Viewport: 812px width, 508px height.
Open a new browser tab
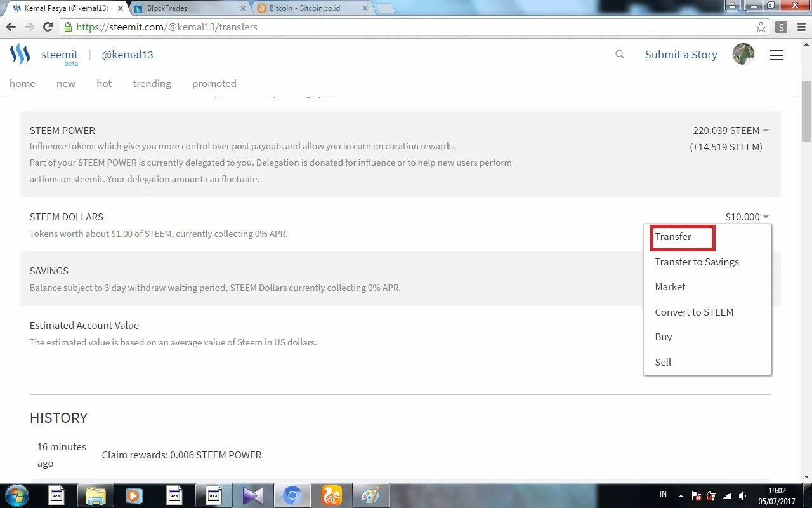pos(386,9)
